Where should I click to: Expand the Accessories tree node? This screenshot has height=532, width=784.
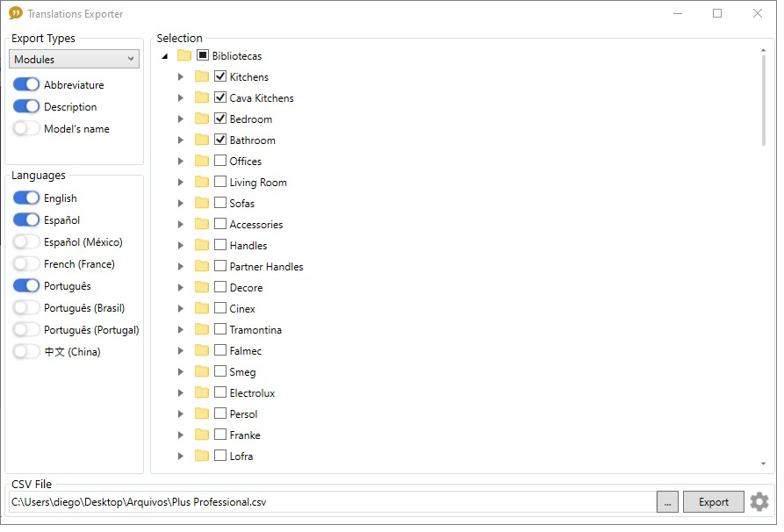[182, 225]
